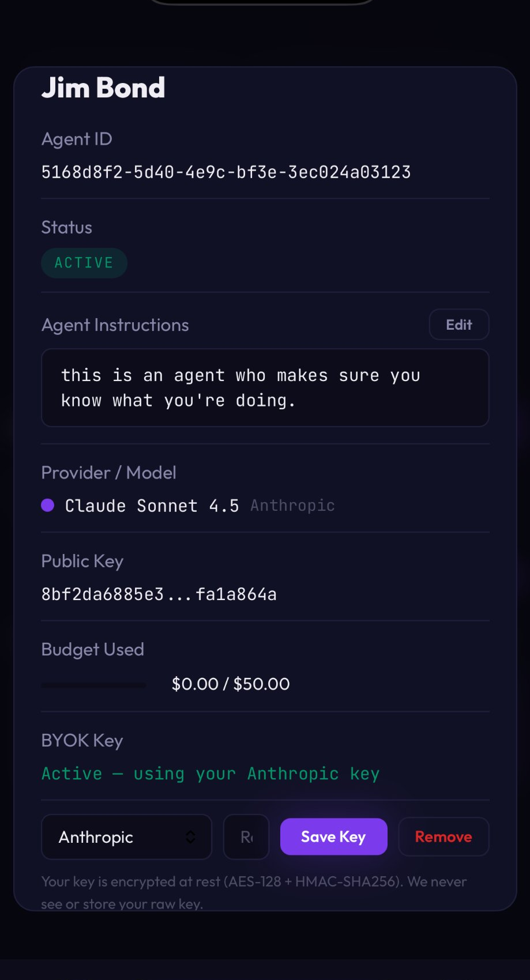530x980 pixels.
Task: Click the Remove key button
Action: pyautogui.click(x=443, y=837)
